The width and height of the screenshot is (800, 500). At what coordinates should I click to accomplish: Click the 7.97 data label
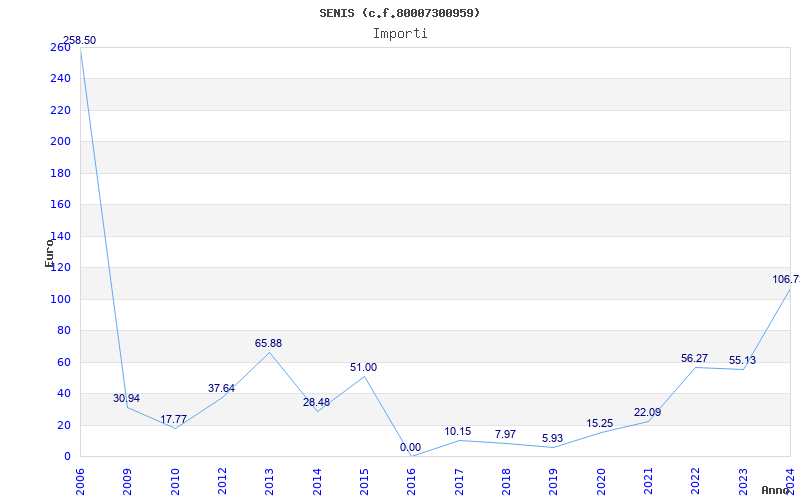coord(505,434)
